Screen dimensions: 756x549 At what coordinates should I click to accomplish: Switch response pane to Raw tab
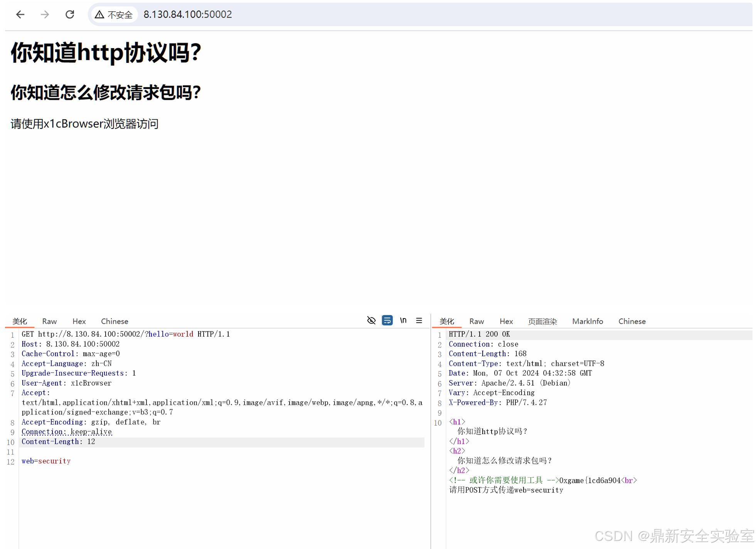tap(476, 321)
